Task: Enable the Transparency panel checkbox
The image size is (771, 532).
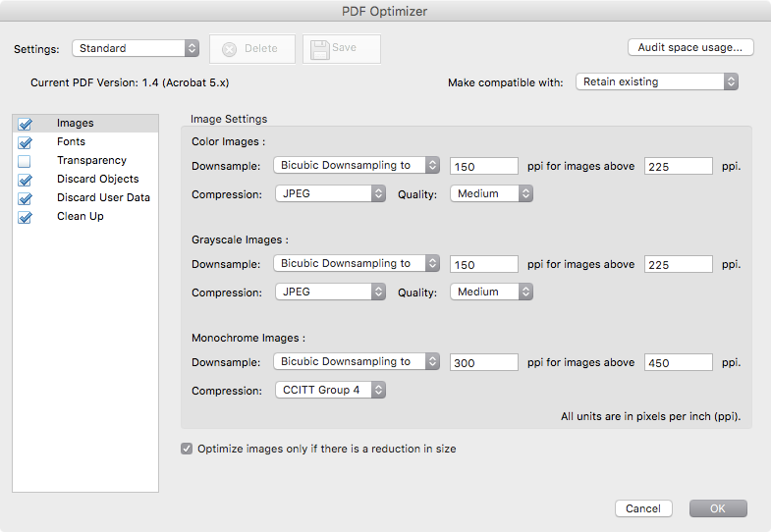Action: tap(25, 161)
